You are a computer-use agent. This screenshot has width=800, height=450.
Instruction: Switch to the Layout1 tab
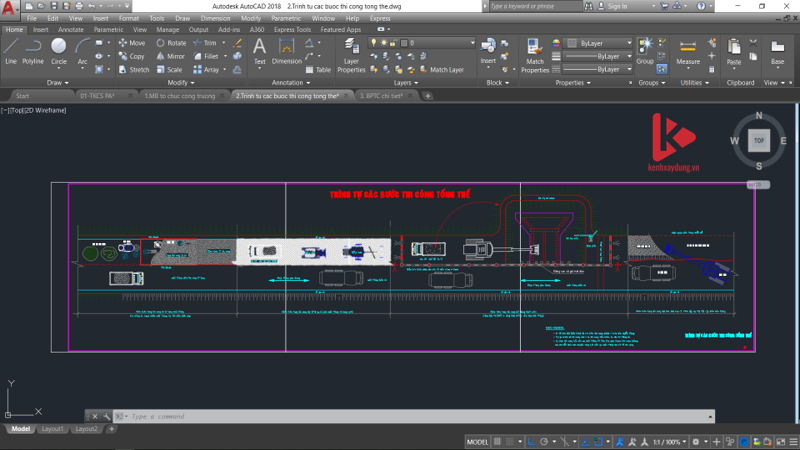pyautogui.click(x=52, y=429)
